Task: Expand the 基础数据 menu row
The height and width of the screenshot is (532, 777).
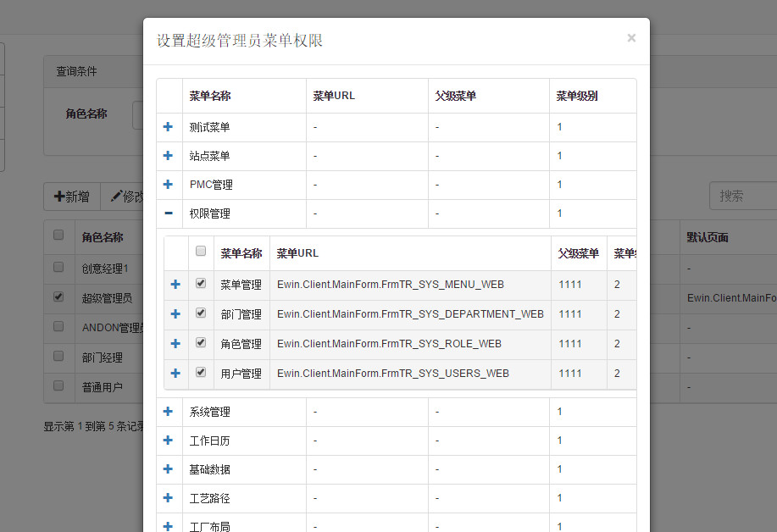Action: 168,469
